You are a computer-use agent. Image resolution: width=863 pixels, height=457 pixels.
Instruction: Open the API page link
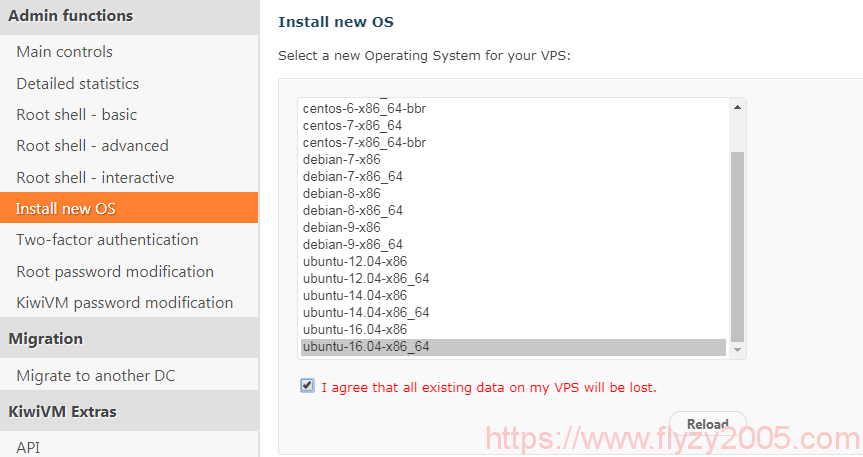click(x=28, y=447)
